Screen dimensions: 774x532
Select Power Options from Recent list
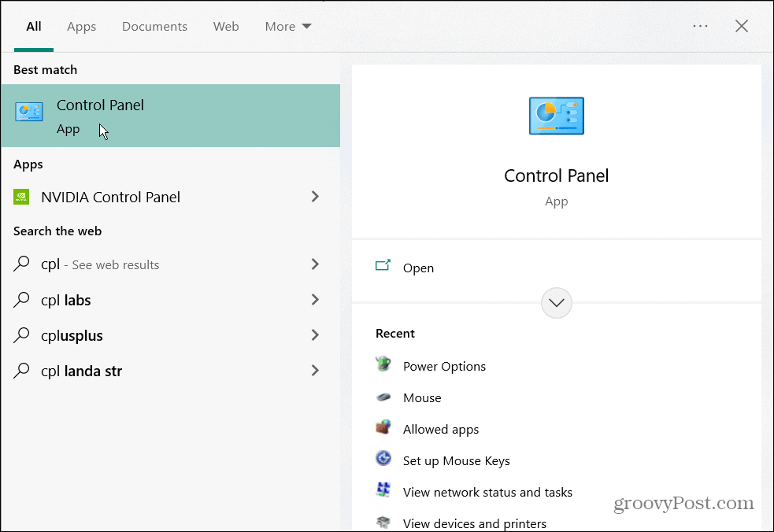444,366
